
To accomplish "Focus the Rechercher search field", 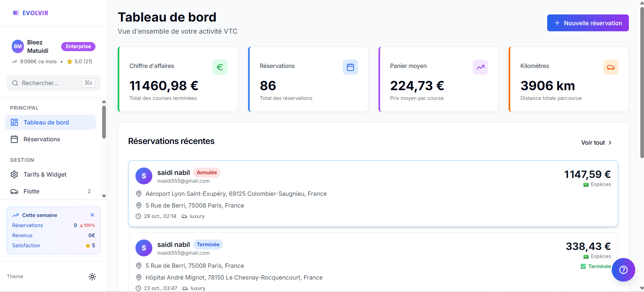I will pos(53,83).
